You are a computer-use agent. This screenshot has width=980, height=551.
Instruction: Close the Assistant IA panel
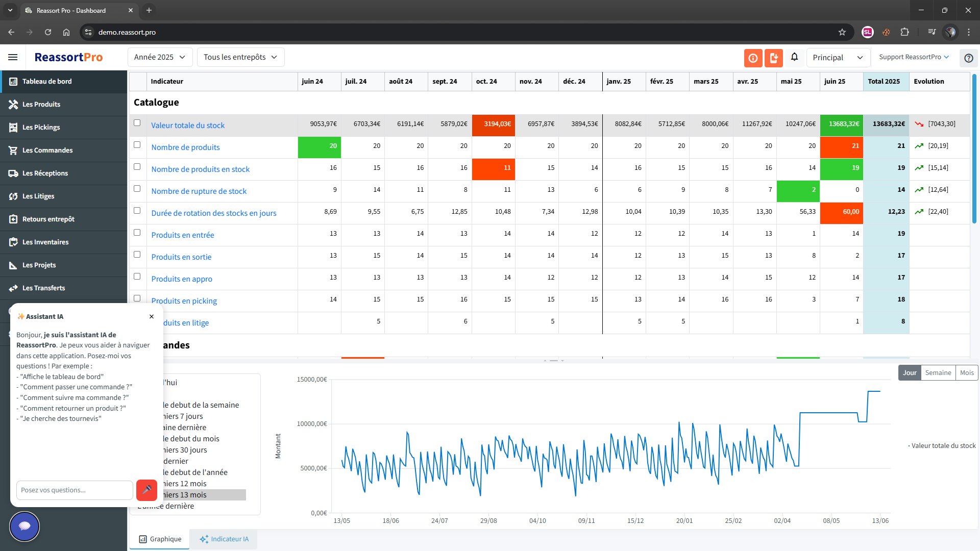tap(152, 316)
